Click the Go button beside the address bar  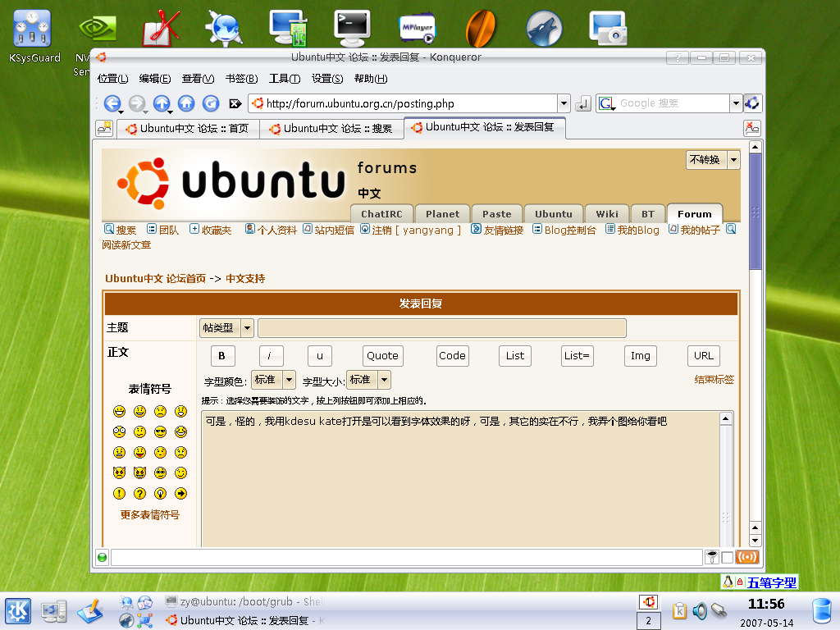(x=583, y=103)
